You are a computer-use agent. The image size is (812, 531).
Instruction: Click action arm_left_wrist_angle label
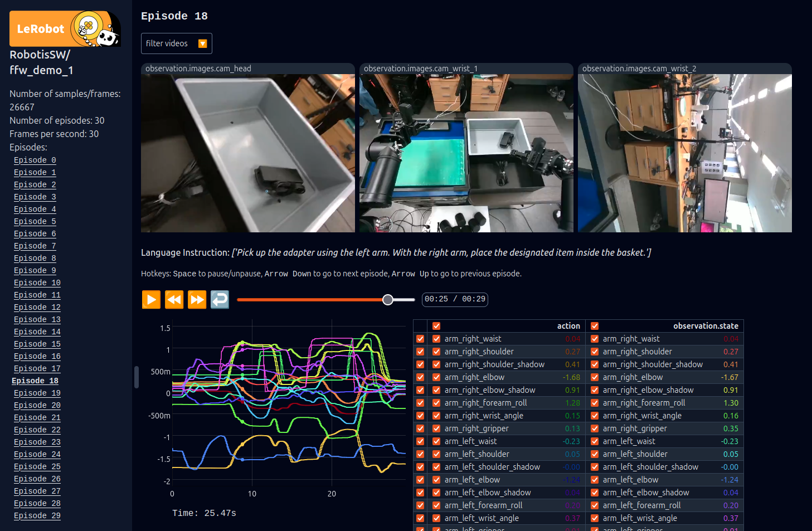point(482,518)
